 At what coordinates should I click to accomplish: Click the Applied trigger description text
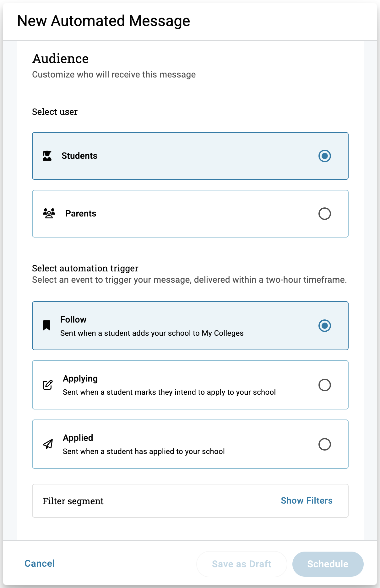[x=144, y=452]
